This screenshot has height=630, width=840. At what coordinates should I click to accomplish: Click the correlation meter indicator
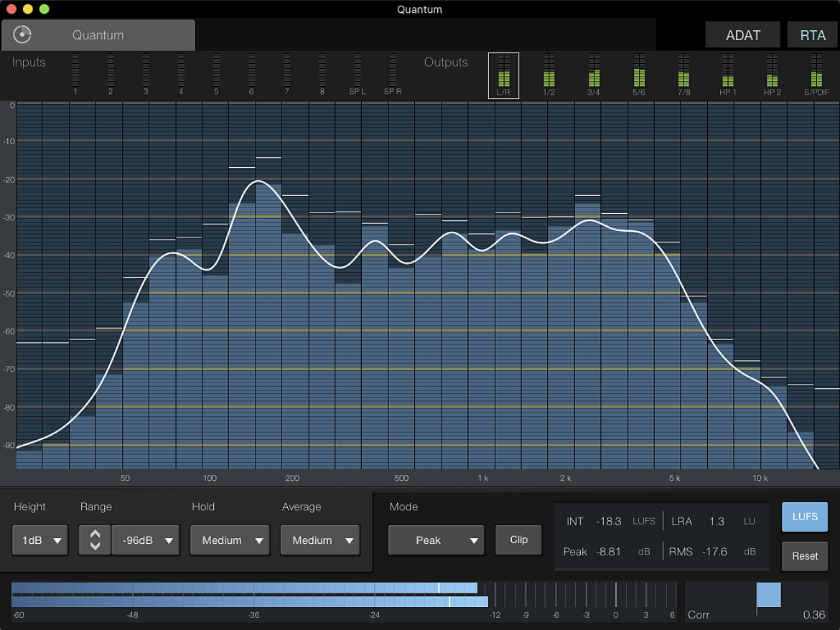click(768, 595)
